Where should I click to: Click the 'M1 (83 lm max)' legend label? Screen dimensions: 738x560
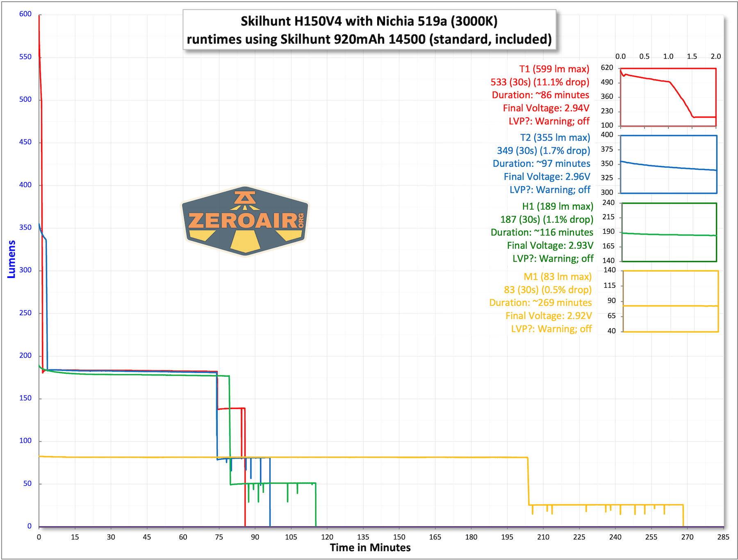click(558, 277)
